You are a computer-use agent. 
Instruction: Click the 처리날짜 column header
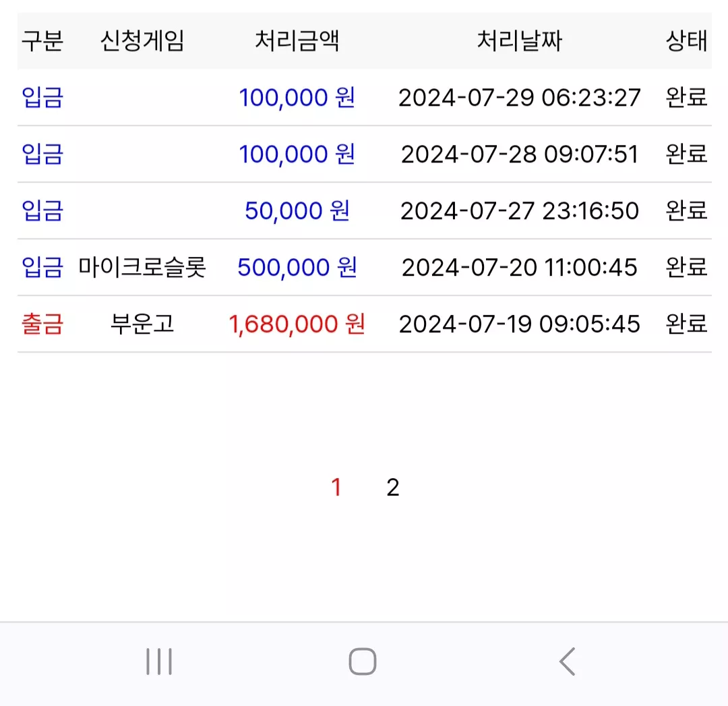[x=520, y=40]
